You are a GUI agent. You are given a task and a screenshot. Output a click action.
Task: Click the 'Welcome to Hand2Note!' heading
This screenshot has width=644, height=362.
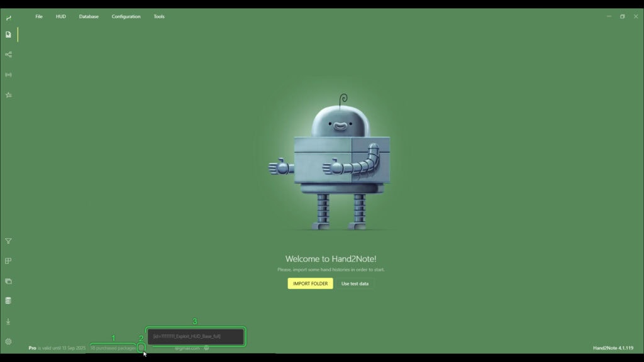(x=331, y=259)
